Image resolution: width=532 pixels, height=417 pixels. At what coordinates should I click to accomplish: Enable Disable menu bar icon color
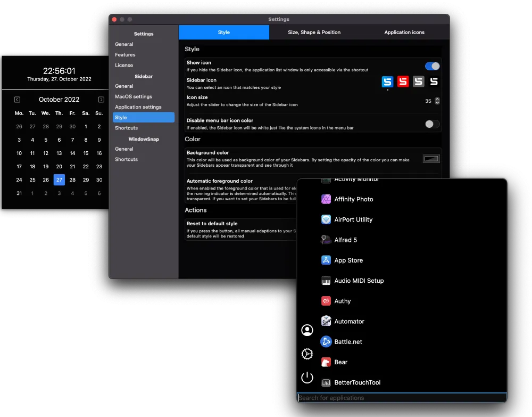tap(432, 124)
